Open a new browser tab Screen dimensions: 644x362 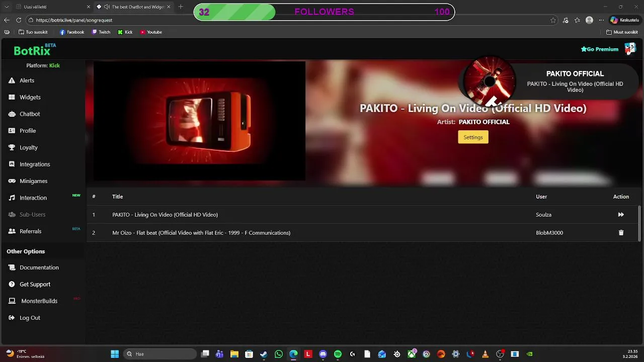[x=181, y=7]
